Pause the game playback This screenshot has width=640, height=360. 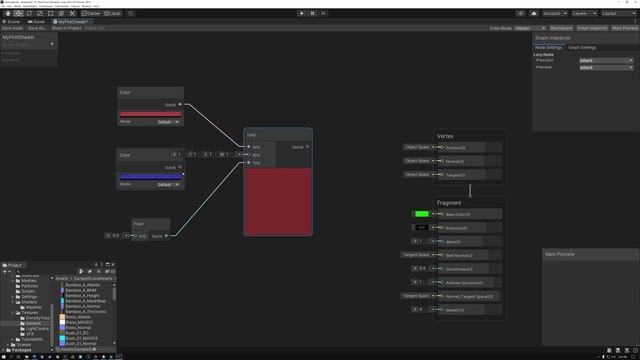point(313,13)
